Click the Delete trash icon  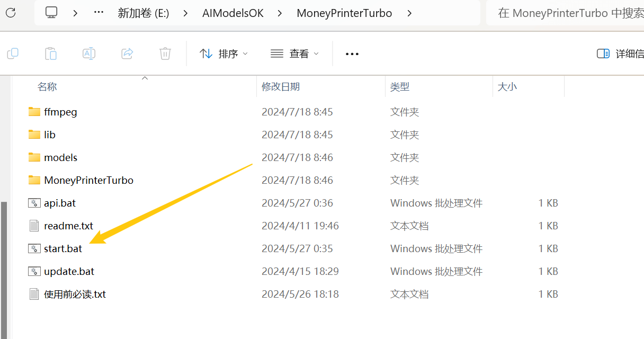coord(165,53)
